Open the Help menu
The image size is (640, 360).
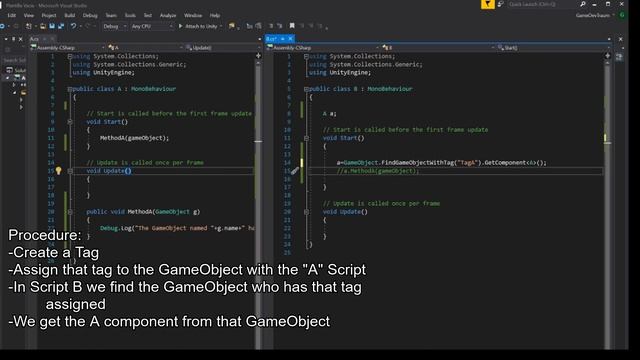pyautogui.click(x=215, y=15)
